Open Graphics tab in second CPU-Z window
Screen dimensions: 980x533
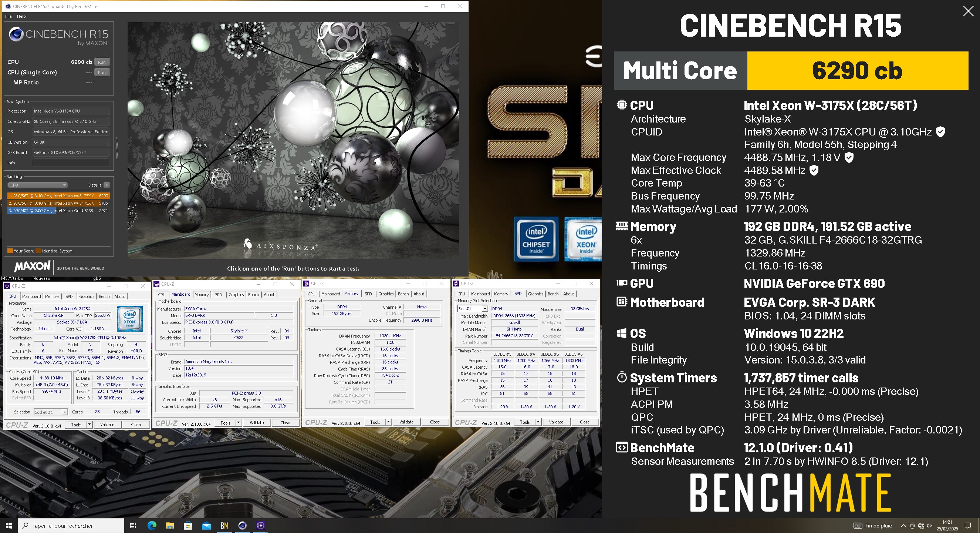(236, 295)
